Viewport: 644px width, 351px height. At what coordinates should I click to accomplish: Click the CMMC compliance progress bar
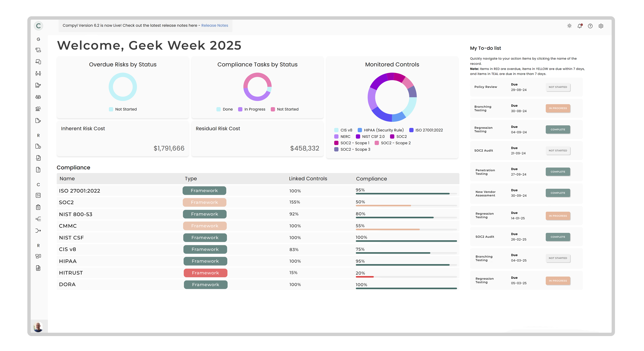pyautogui.click(x=406, y=229)
